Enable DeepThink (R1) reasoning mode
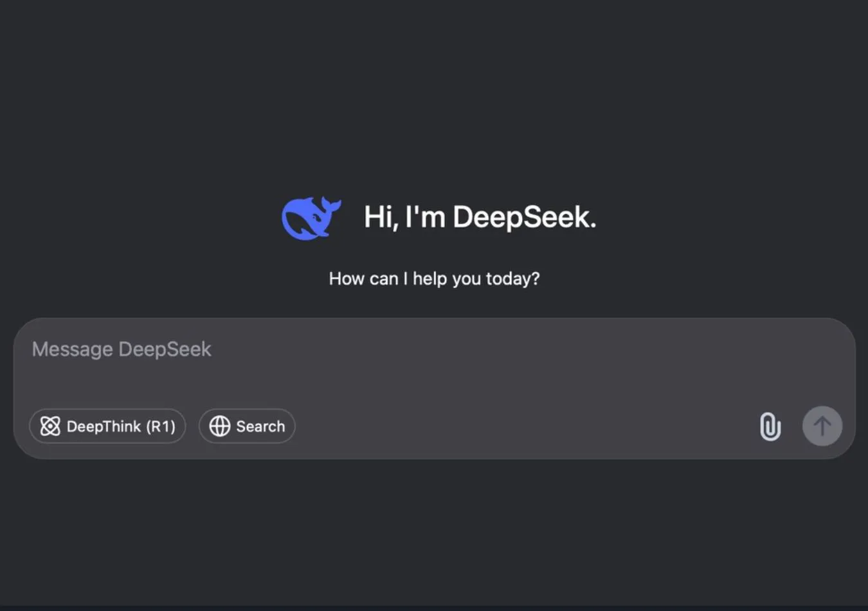Screen dimensions: 868x611 (x=107, y=426)
